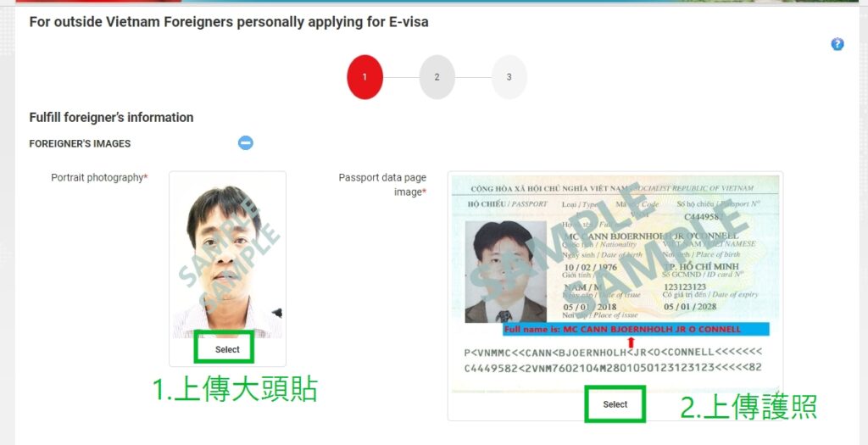Click the Fulfill foreigner's information heading
The image size is (868, 445).
[x=111, y=117]
